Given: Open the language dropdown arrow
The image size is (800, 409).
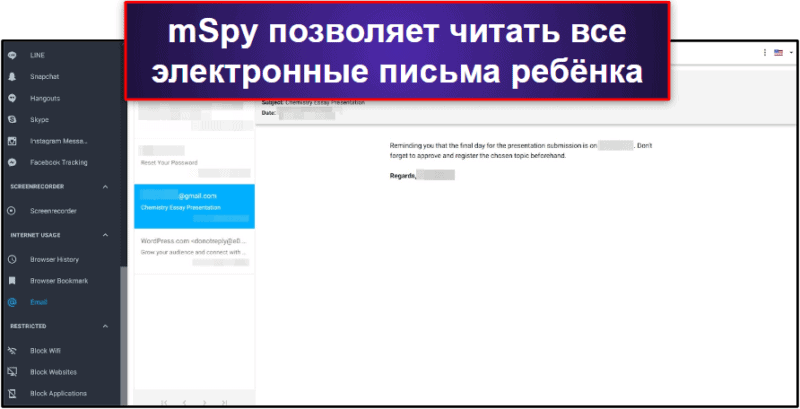Looking at the screenshot, I should tap(791, 53).
